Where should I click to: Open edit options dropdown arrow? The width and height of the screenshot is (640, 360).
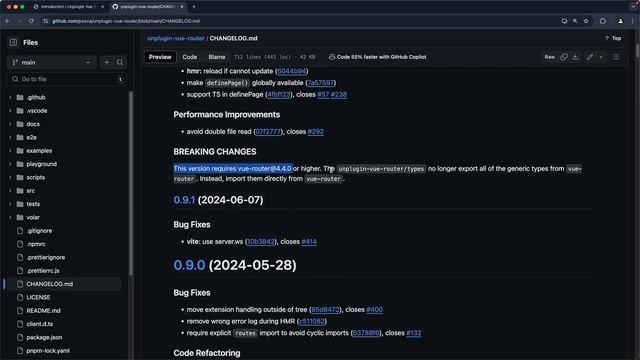pyautogui.click(x=601, y=57)
